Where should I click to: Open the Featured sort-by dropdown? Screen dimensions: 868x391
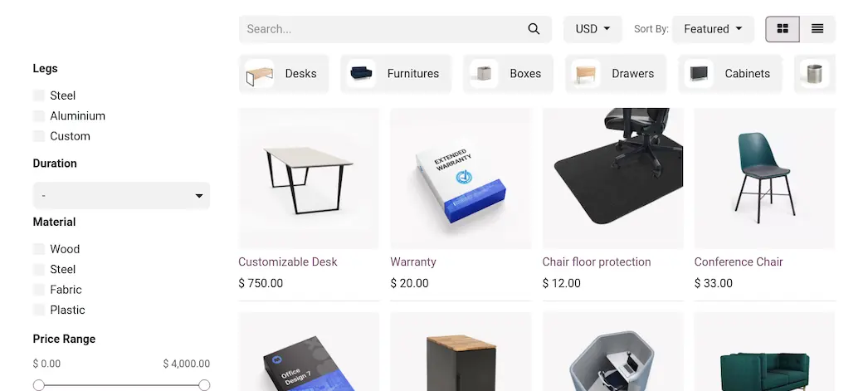pos(713,29)
